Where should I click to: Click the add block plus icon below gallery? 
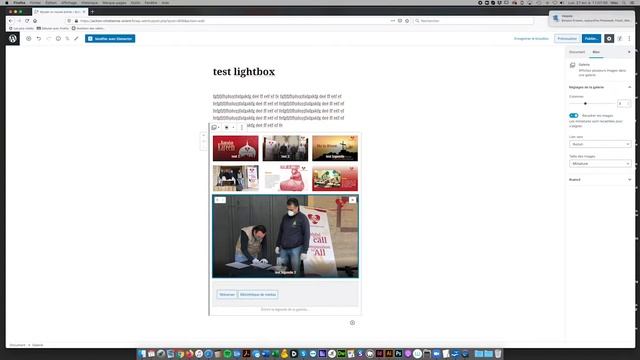pyautogui.click(x=352, y=322)
